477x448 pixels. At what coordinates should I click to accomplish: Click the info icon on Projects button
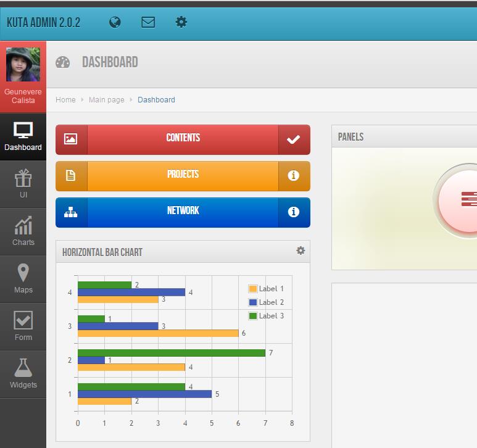294,176
